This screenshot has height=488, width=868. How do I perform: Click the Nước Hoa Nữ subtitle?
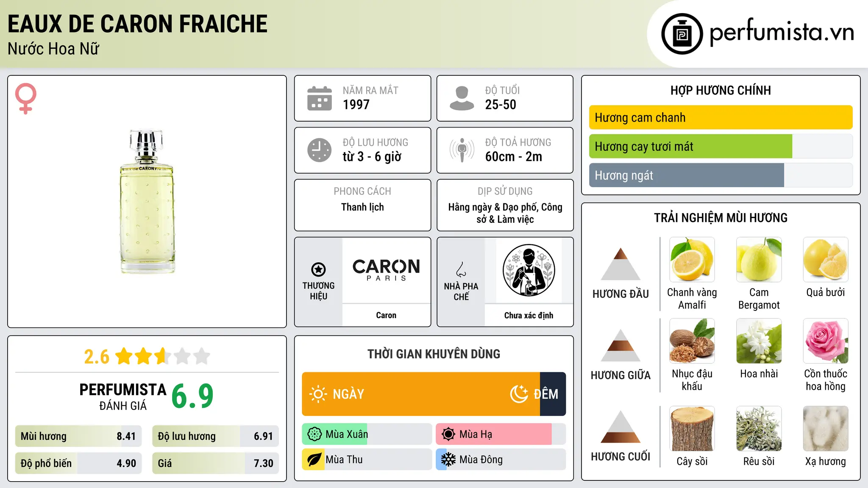53,49
